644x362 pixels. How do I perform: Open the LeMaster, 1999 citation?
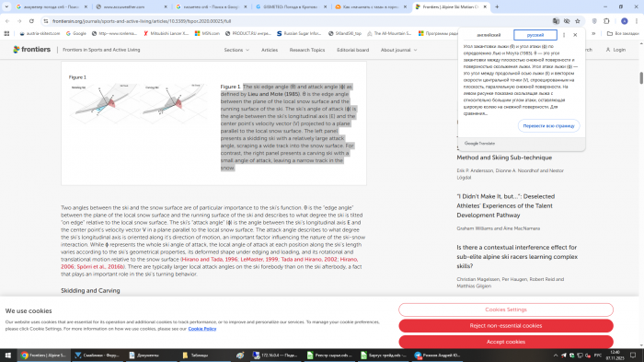tap(259, 260)
